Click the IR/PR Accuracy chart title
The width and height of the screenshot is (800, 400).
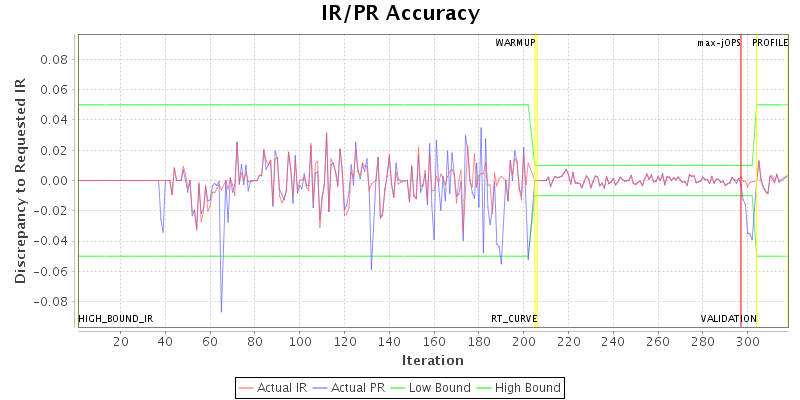click(400, 14)
